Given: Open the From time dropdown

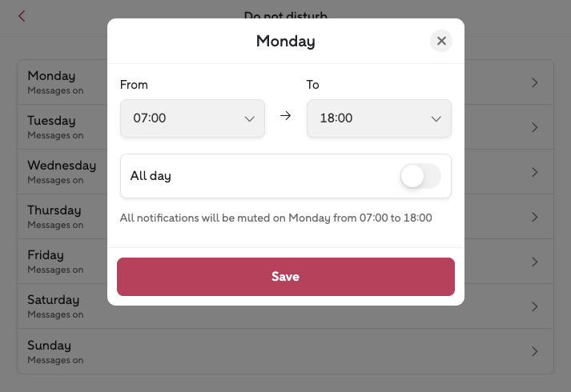Looking at the screenshot, I should [192, 118].
